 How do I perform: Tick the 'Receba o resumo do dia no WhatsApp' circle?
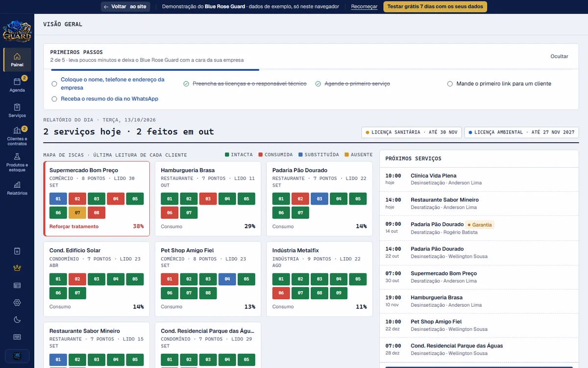click(54, 99)
